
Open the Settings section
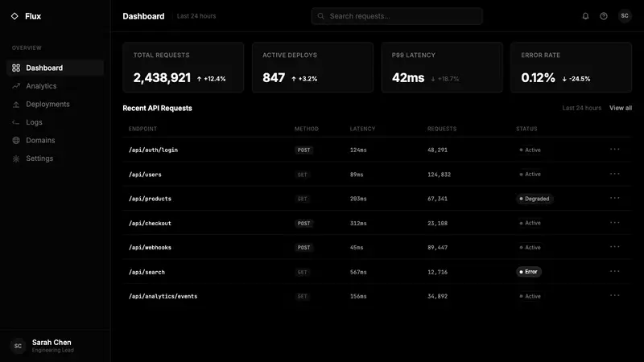[55, 158]
